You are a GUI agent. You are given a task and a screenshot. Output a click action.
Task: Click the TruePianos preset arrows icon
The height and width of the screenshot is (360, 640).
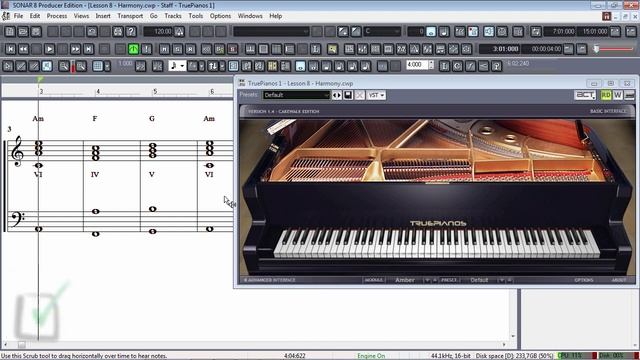click(337, 95)
